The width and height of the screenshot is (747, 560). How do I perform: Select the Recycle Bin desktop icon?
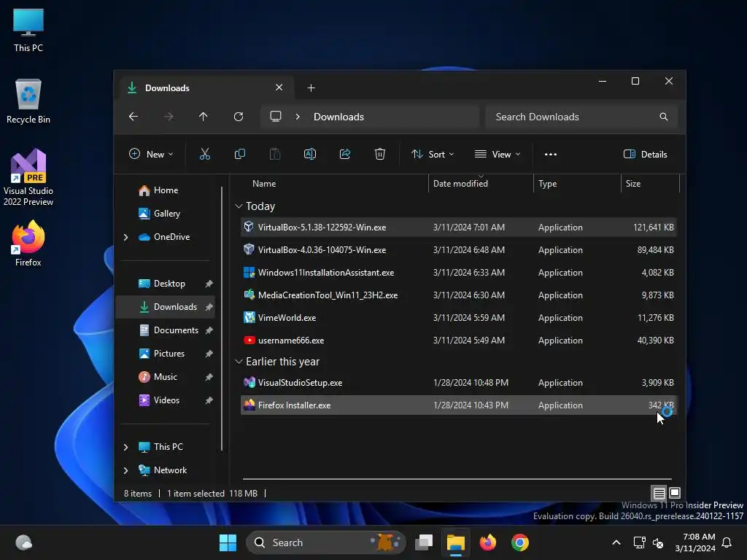click(28, 101)
